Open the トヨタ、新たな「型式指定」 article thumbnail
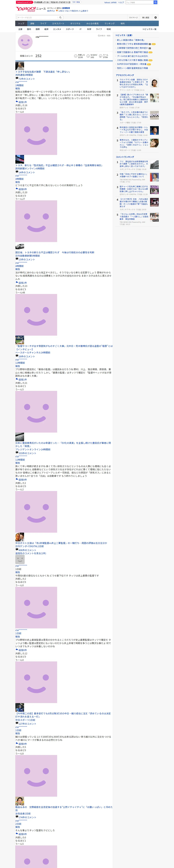174x868 pixels. coord(20,159)
